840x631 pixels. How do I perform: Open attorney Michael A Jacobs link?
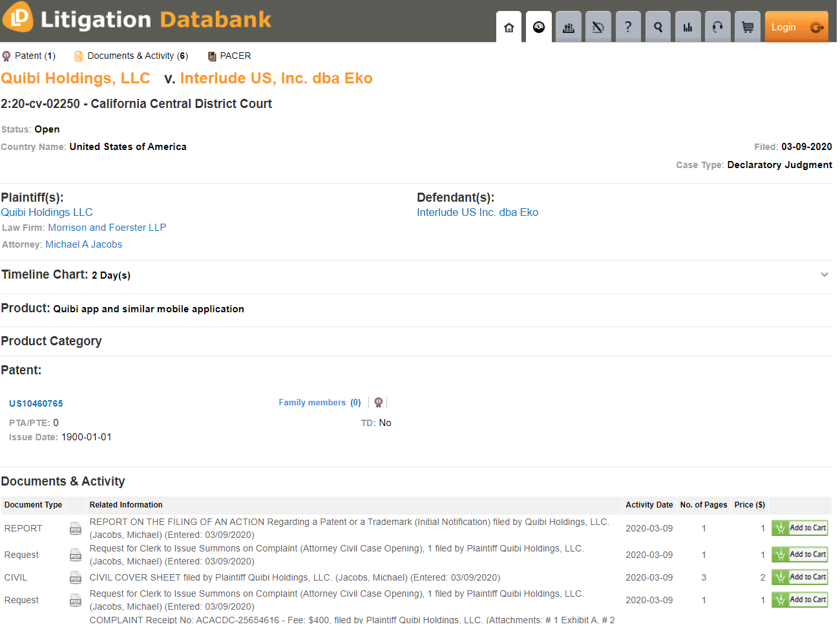(84, 244)
